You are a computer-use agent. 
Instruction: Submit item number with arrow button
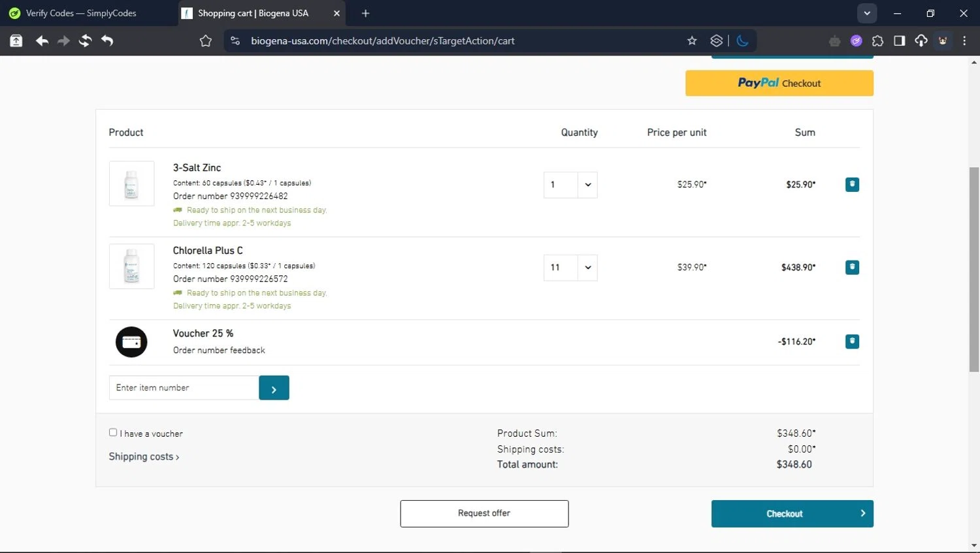tap(274, 388)
